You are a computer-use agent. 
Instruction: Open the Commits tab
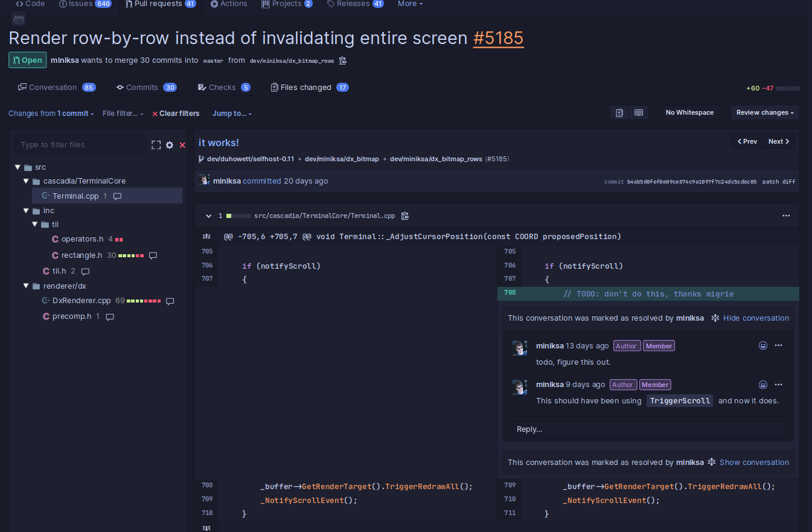pos(146,88)
